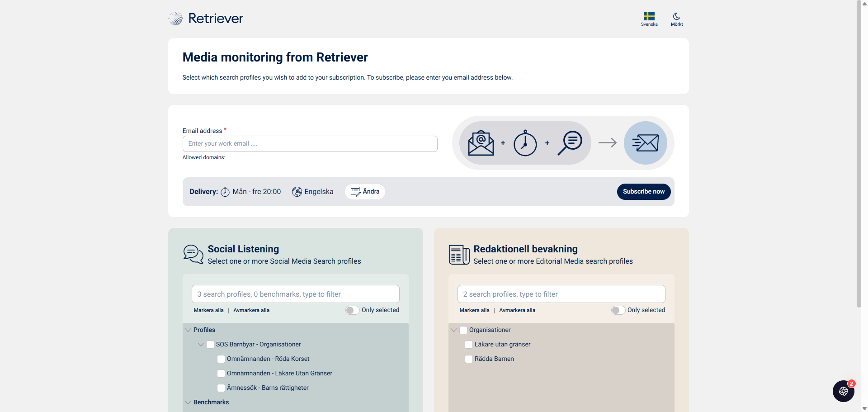Click the scrollbar down arrow
Screen dimensions: 868x412
(864, 409)
